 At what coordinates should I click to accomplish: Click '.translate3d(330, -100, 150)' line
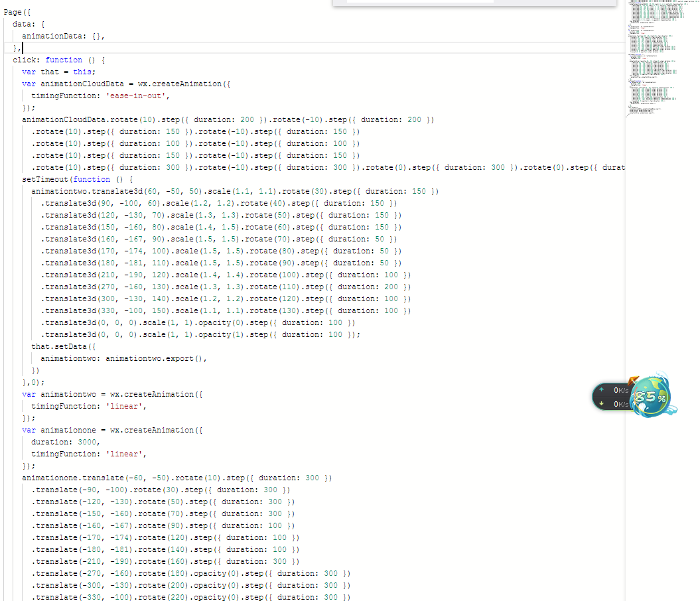point(226,311)
